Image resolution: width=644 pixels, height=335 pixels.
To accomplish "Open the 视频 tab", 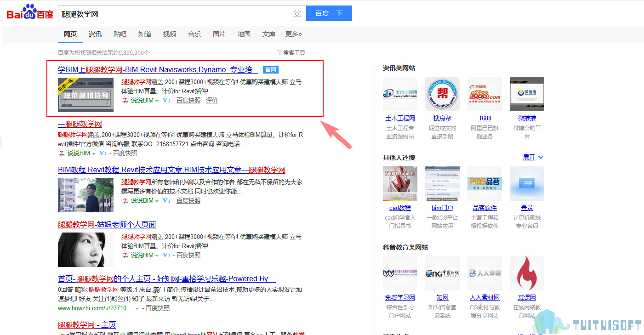I will coord(170,34).
